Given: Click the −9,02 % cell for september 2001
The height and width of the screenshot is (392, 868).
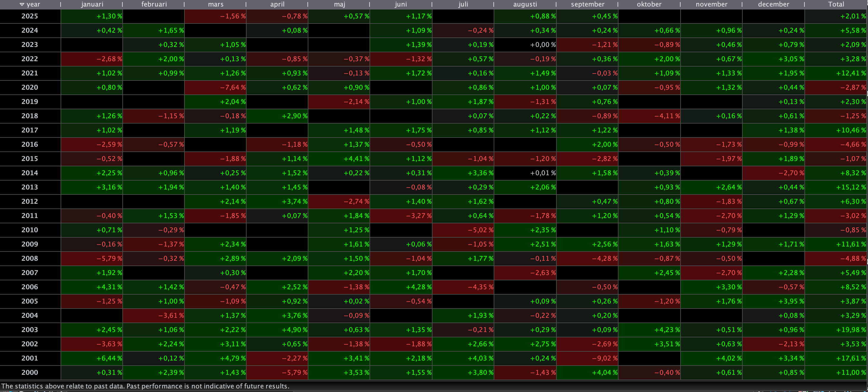Looking at the screenshot, I should 605,358.
